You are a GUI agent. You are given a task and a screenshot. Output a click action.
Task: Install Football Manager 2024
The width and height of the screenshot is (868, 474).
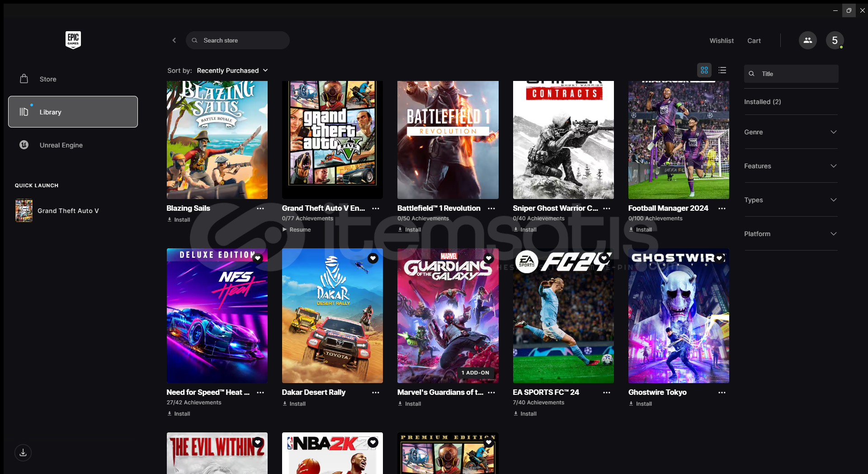[x=641, y=230]
